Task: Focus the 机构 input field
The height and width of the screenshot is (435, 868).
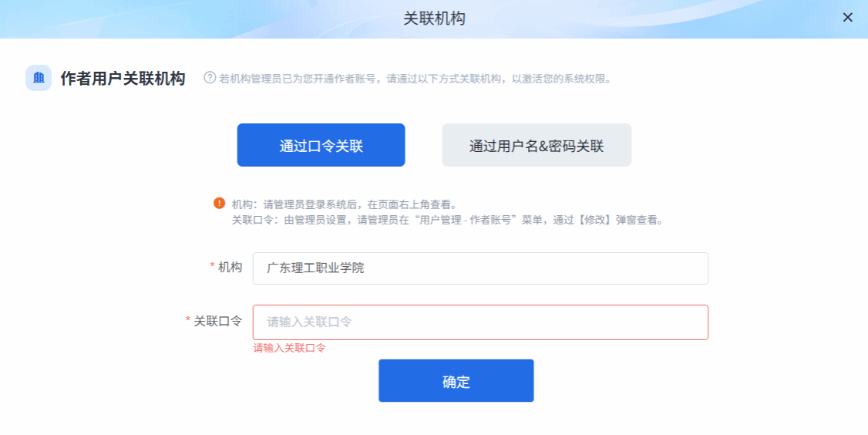Action: pyautogui.click(x=479, y=268)
